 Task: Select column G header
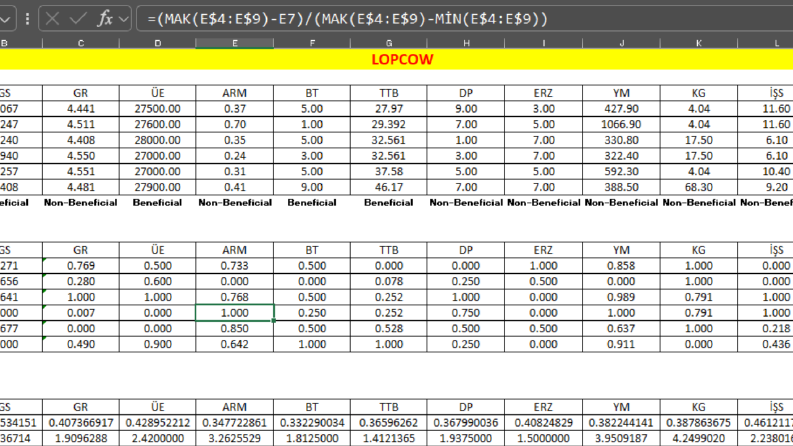(x=388, y=43)
